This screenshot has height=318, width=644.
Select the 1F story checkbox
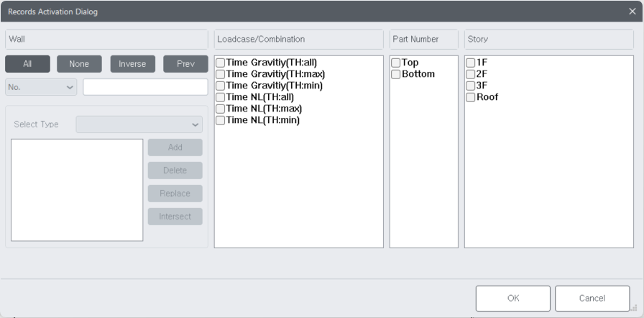coord(471,63)
